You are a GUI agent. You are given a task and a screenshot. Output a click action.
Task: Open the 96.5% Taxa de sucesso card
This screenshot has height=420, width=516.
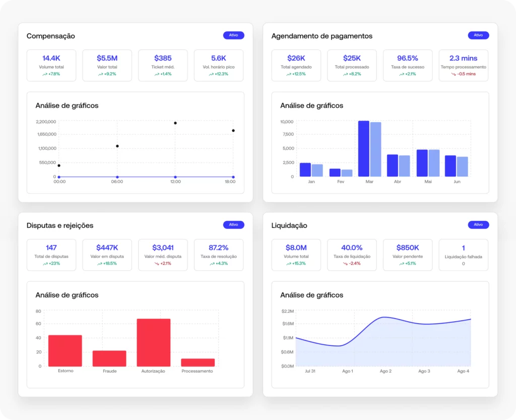[x=408, y=65]
